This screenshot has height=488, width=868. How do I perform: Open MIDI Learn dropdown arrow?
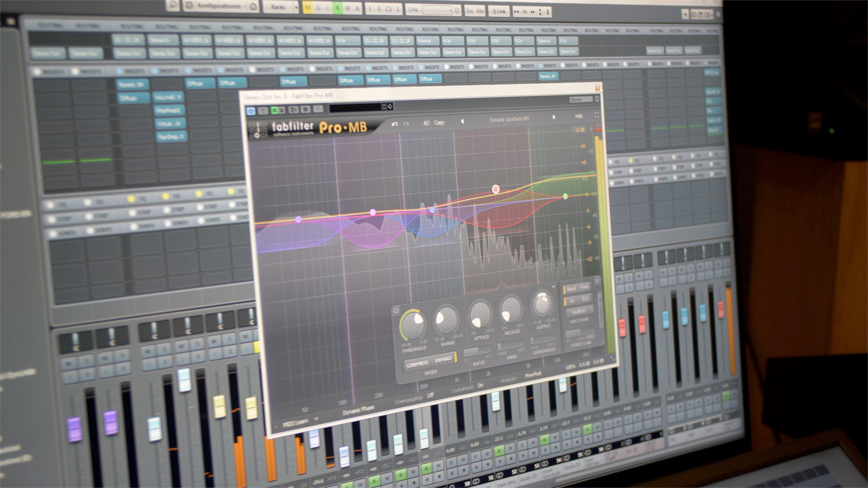[316, 419]
